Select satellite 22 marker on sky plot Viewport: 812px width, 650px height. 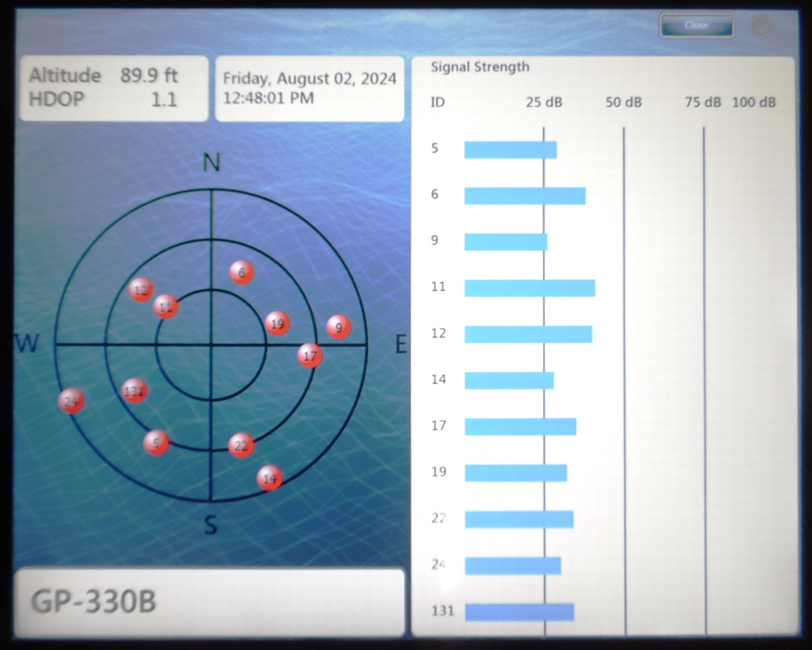(x=241, y=446)
